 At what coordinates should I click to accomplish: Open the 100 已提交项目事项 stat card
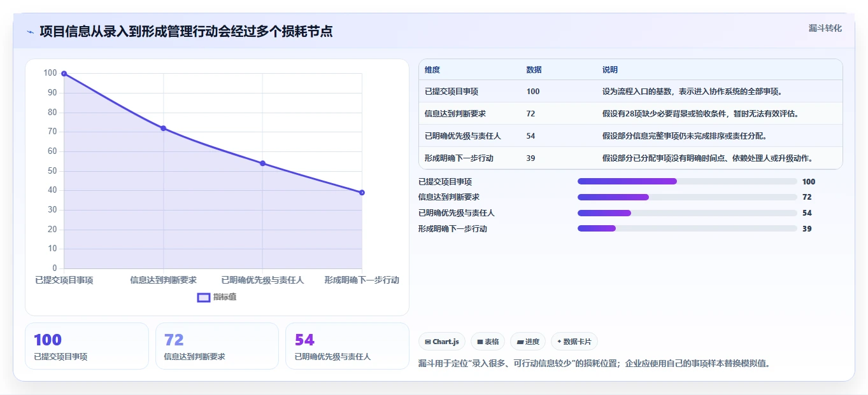tap(87, 346)
